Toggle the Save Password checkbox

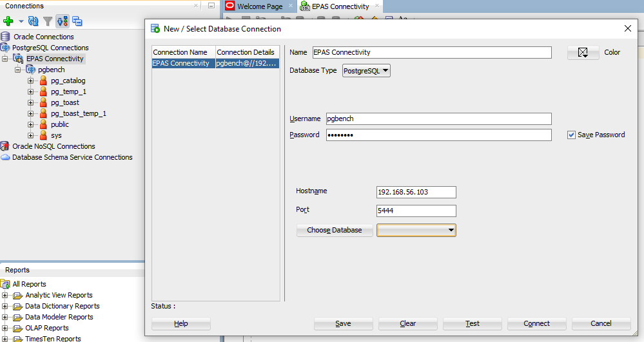(x=571, y=135)
